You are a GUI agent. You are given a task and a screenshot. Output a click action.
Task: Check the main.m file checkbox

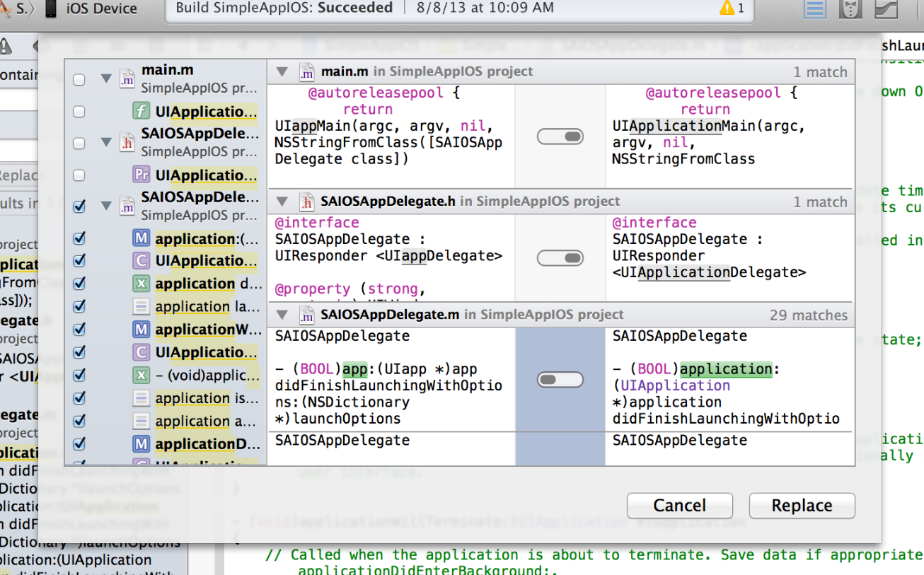79,79
